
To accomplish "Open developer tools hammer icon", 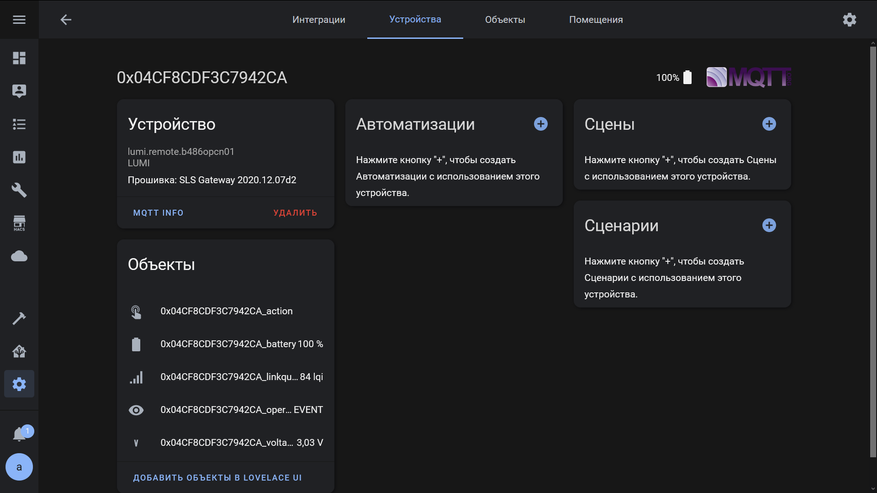I will [19, 318].
